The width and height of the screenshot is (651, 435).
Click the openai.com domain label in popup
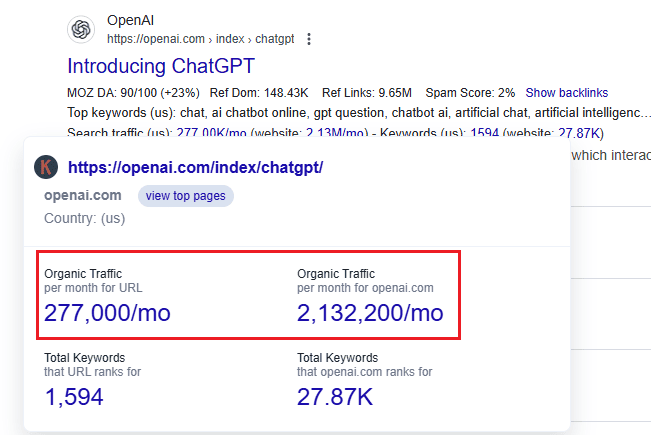(x=83, y=195)
